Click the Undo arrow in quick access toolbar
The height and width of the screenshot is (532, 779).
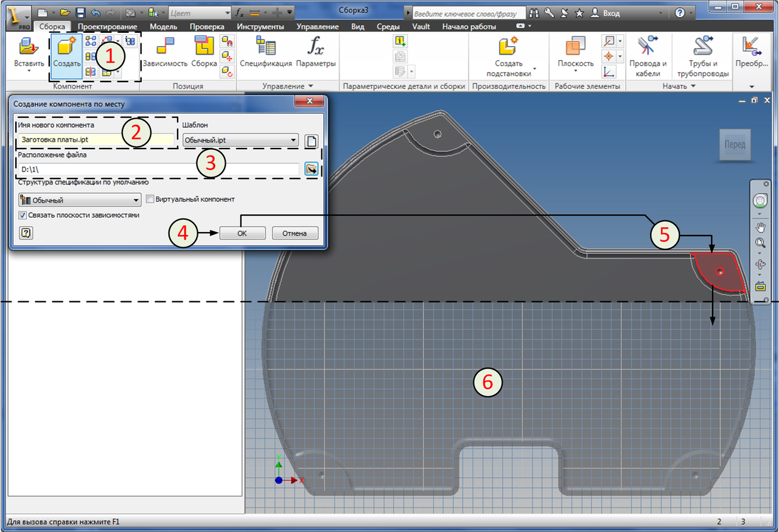[x=96, y=12]
